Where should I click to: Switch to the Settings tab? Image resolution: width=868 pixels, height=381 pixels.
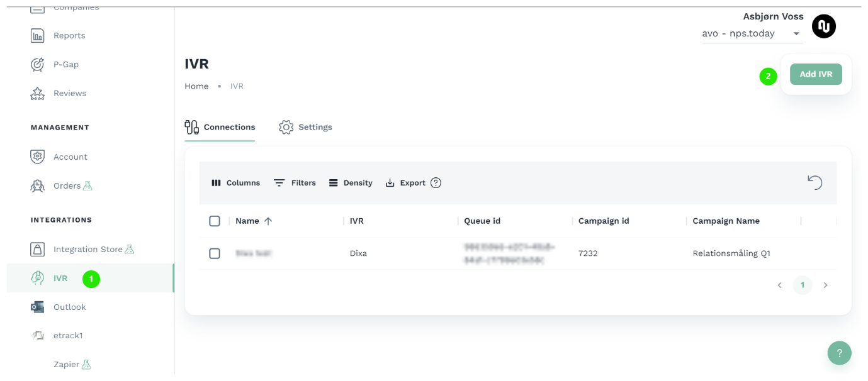306,128
